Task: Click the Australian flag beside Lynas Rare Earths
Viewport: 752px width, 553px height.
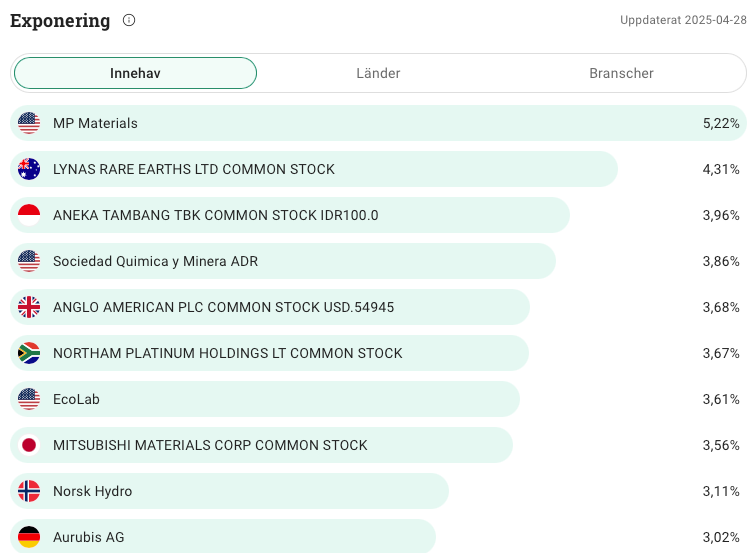Action: pyautogui.click(x=29, y=169)
